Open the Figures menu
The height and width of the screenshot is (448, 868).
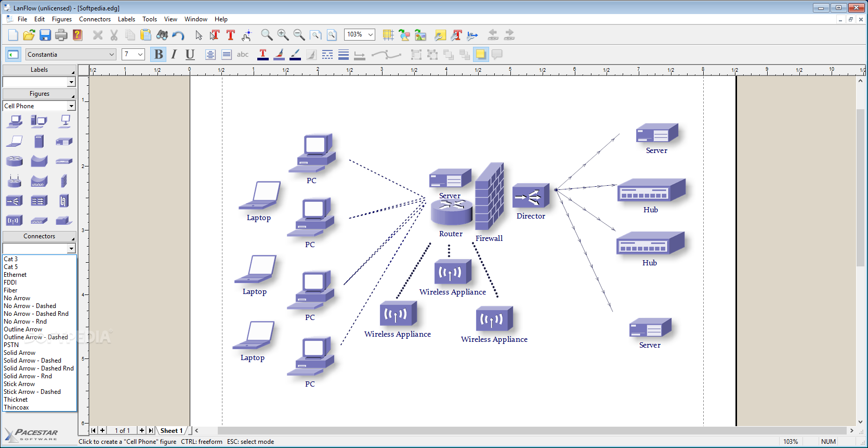pos(62,19)
